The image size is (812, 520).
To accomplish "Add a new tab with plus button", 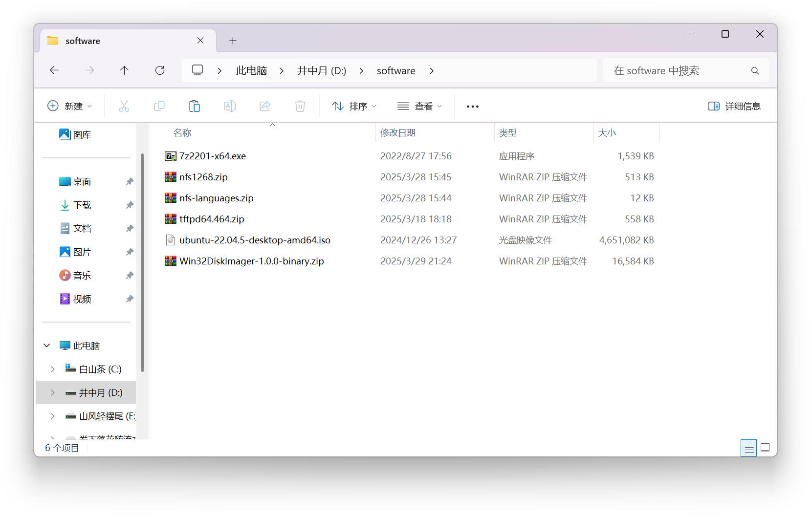I will pyautogui.click(x=233, y=41).
